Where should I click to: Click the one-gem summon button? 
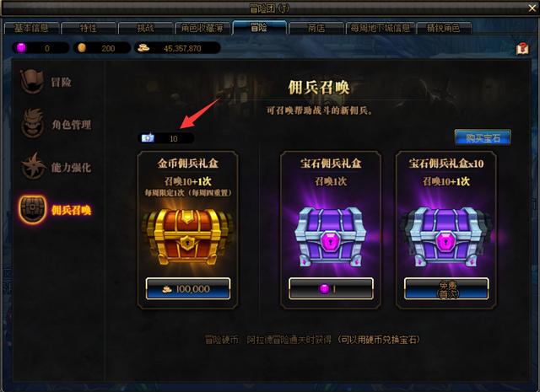tap(331, 288)
